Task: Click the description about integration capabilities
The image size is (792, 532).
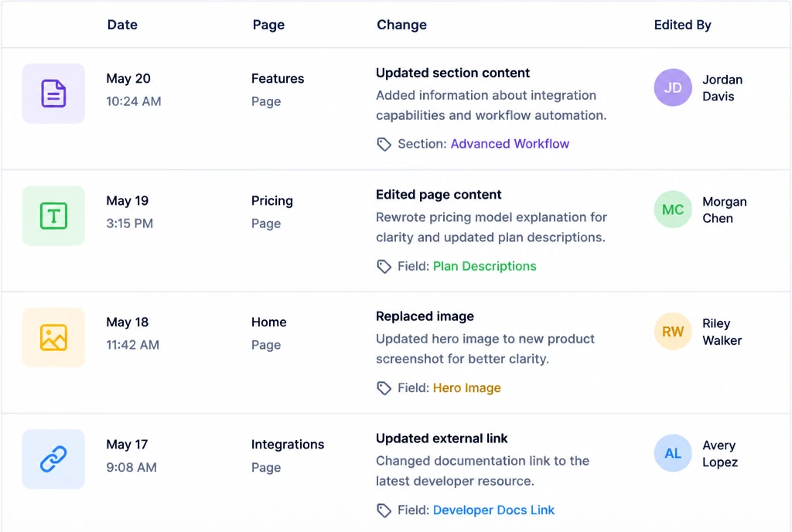Action: [491, 105]
